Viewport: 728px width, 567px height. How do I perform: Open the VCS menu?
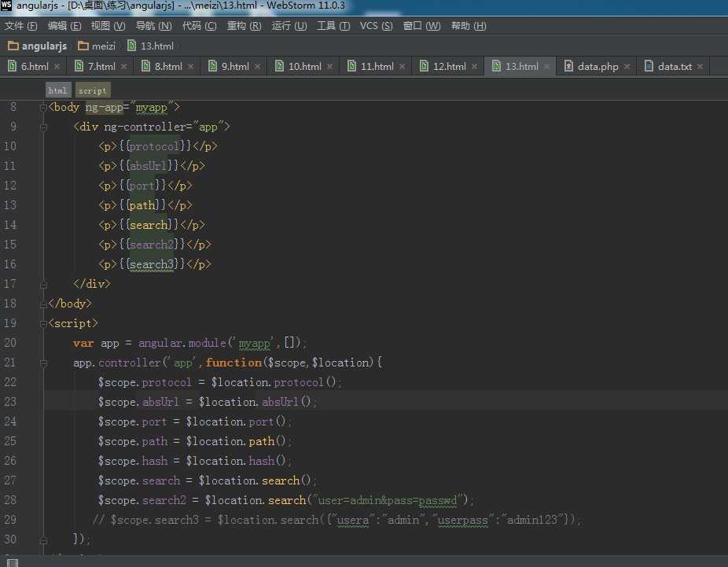click(x=375, y=26)
